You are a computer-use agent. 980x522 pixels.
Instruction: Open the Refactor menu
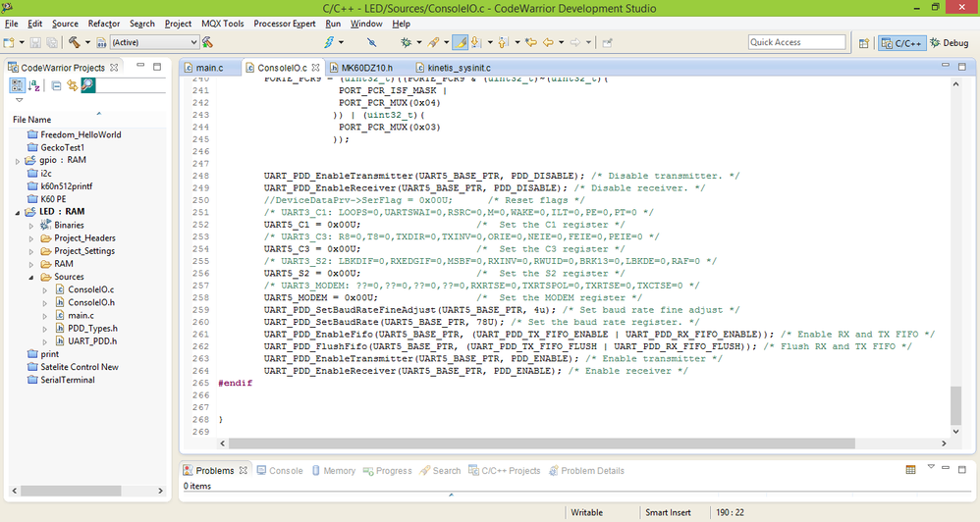pos(104,24)
